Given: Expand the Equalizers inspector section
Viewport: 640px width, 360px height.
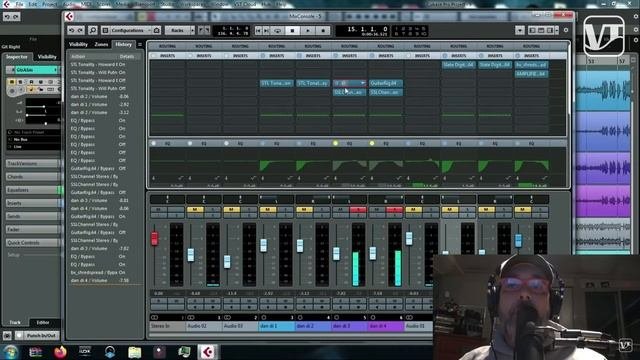Looking at the screenshot, I should pos(33,190).
